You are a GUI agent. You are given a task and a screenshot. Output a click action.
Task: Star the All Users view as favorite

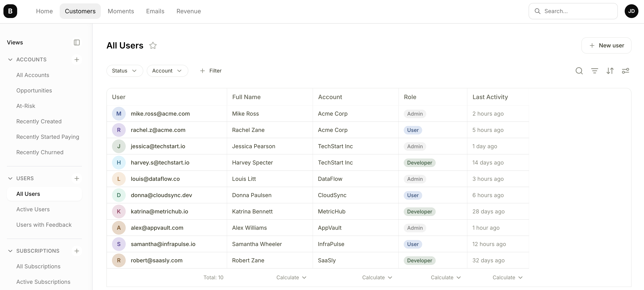(x=153, y=45)
